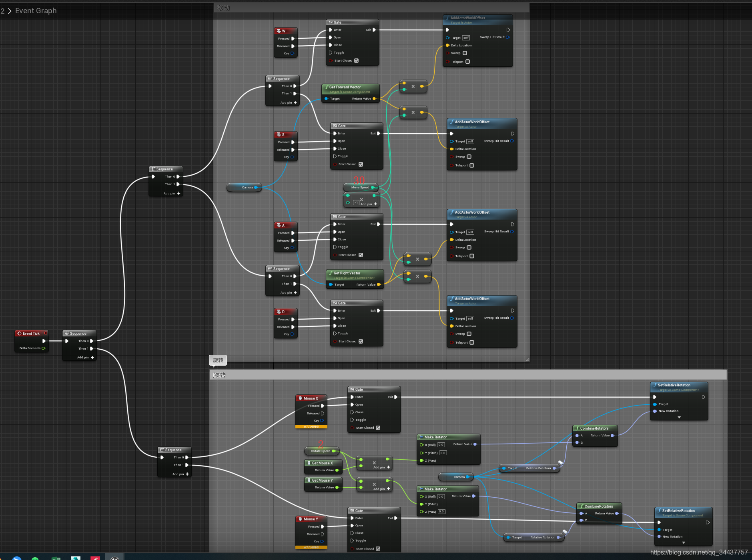Click the Key pin on the Mouse Y event node
752x560 pixels.
(322, 541)
